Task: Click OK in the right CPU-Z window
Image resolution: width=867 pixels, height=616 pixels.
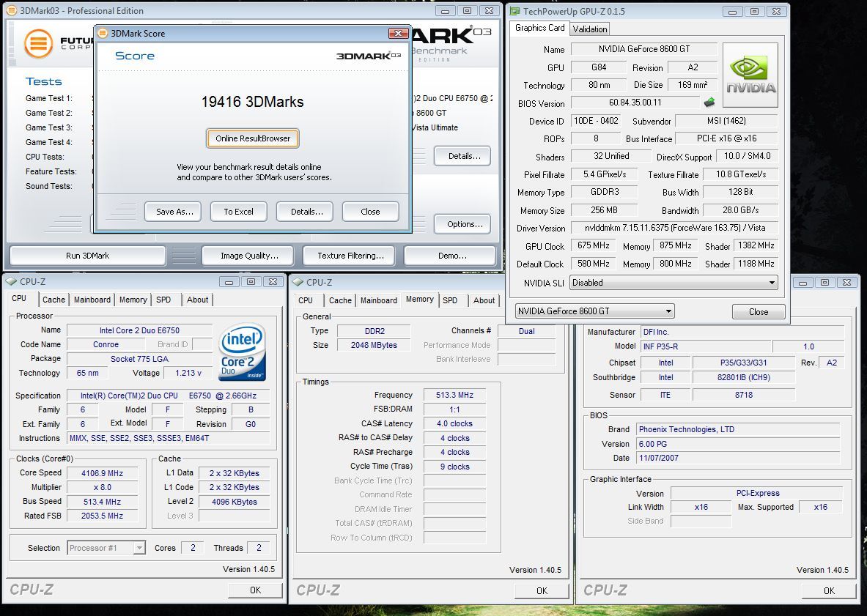Action: tap(829, 590)
